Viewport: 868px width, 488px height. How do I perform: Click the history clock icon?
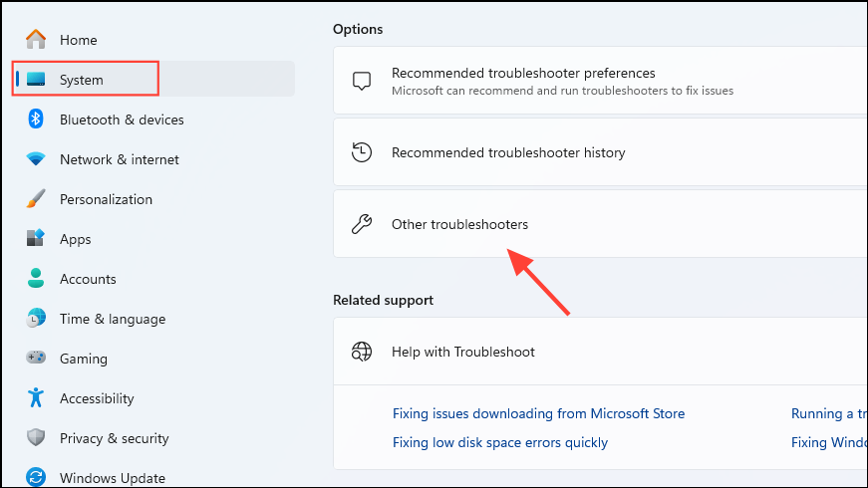tap(362, 152)
